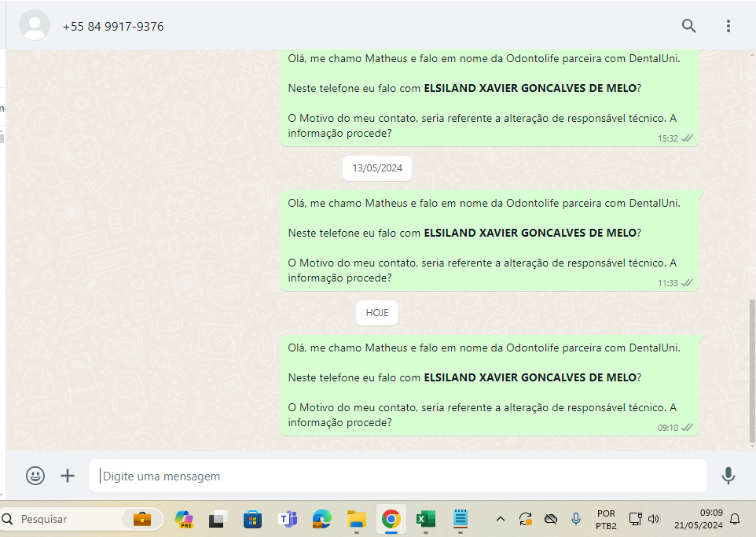
Task: Open Excel in taskbar
Action: (426, 519)
